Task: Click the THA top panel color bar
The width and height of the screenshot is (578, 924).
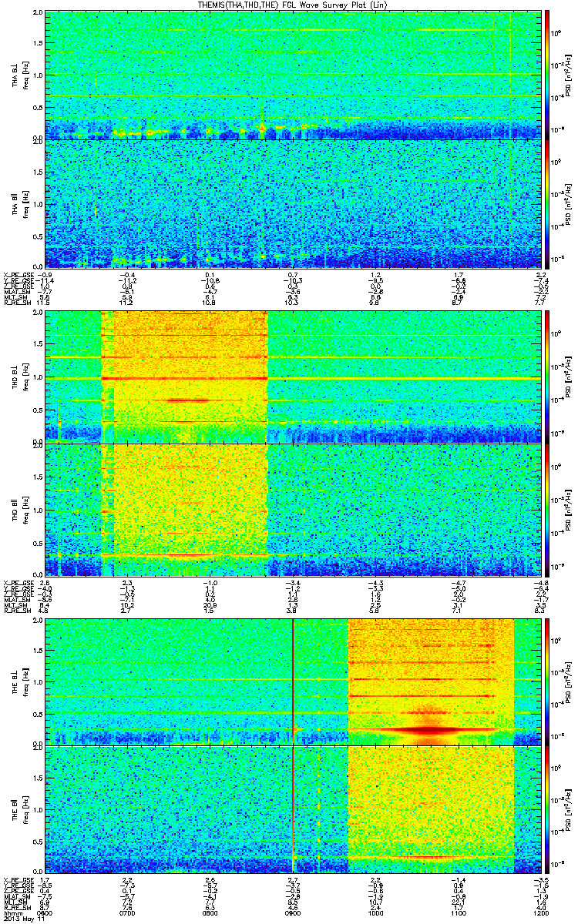Action: coord(547,75)
